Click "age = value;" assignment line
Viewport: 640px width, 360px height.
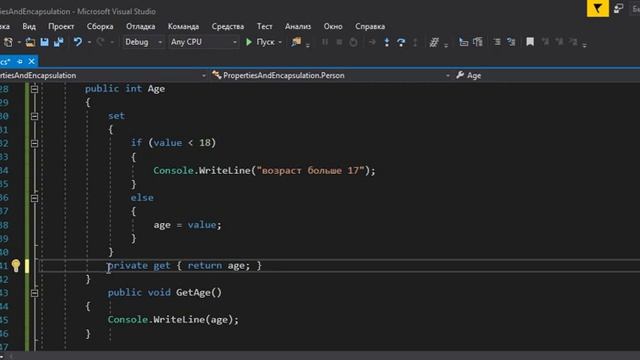(187, 225)
